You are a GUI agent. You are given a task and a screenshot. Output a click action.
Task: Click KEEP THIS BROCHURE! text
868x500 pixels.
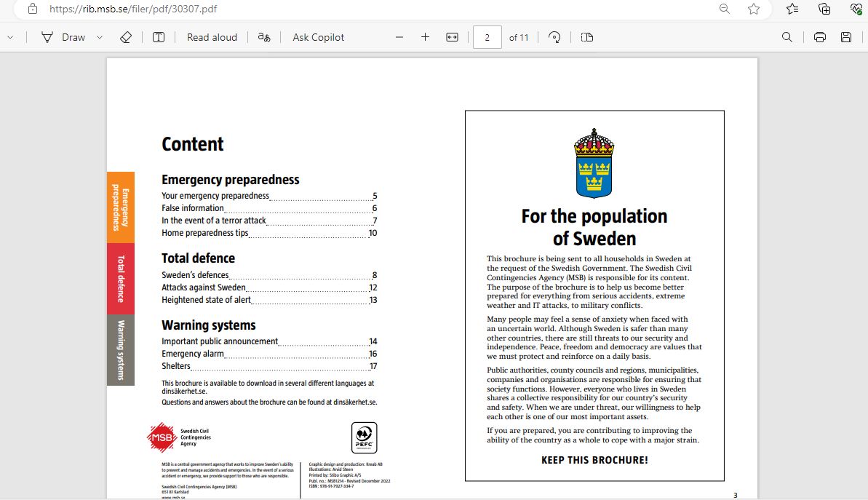coord(594,460)
